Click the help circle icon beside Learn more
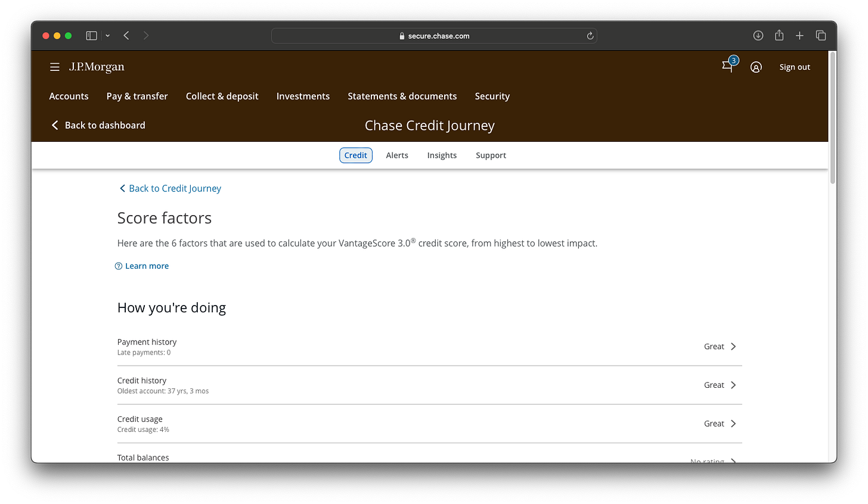The width and height of the screenshot is (868, 504). pyautogui.click(x=119, y=266)
